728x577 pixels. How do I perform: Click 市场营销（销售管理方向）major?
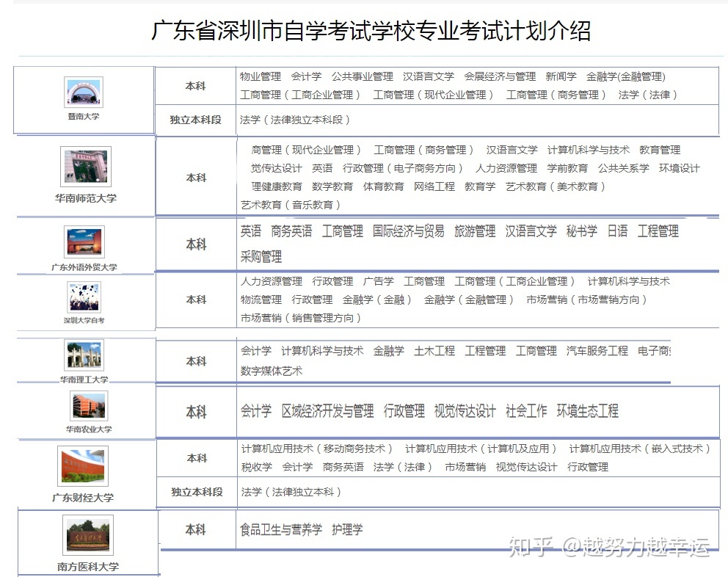[301, 318]
